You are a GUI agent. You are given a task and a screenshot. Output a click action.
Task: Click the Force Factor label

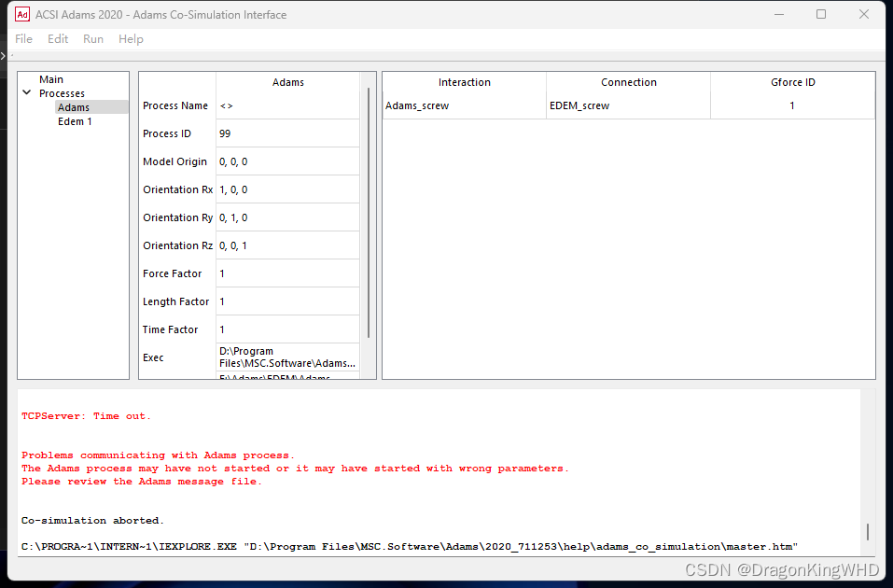pos(172,273)
